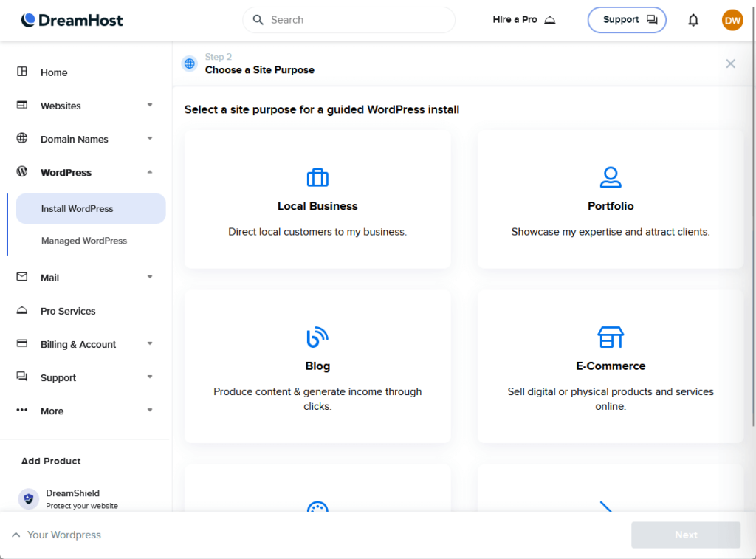Click the Pro Services bell-dish icon
This screenshot has width=756, height=559.
tap(22, 310)
